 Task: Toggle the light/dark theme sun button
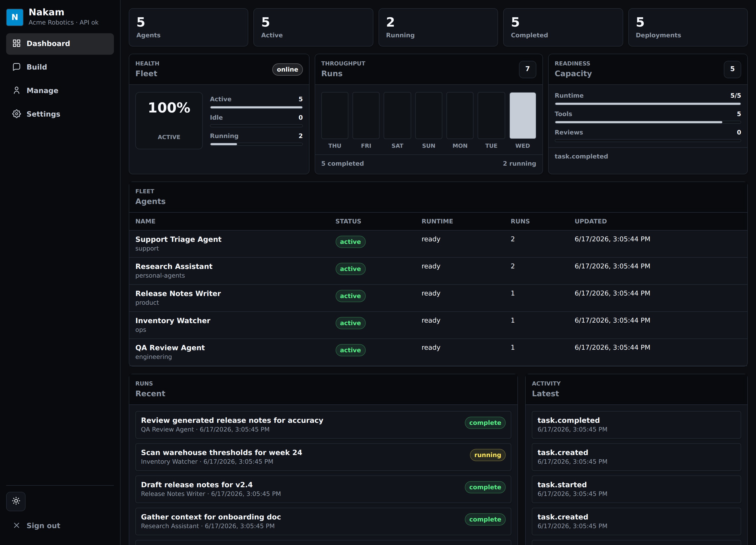click(16, 501)
